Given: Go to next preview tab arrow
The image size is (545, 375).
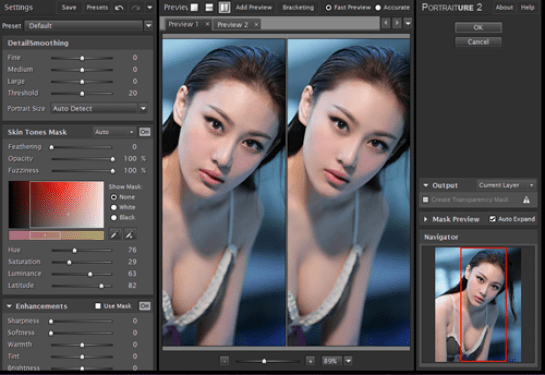Looking at the screenshot, I should 397,23.
